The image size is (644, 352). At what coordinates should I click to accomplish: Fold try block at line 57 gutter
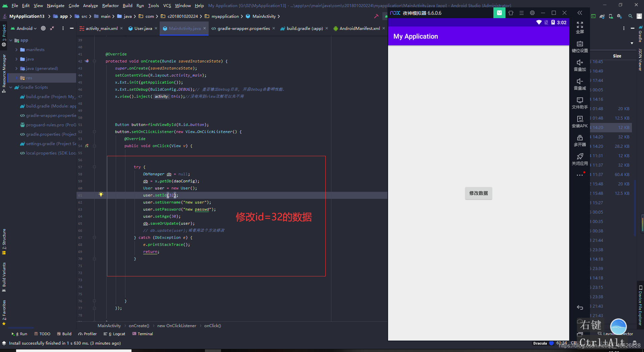94,167
